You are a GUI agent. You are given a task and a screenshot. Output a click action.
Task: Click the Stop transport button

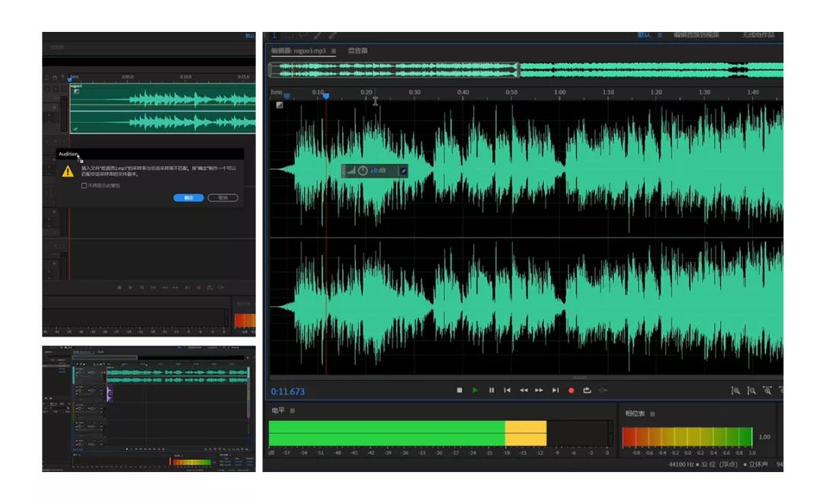click(x=460, y=391)
